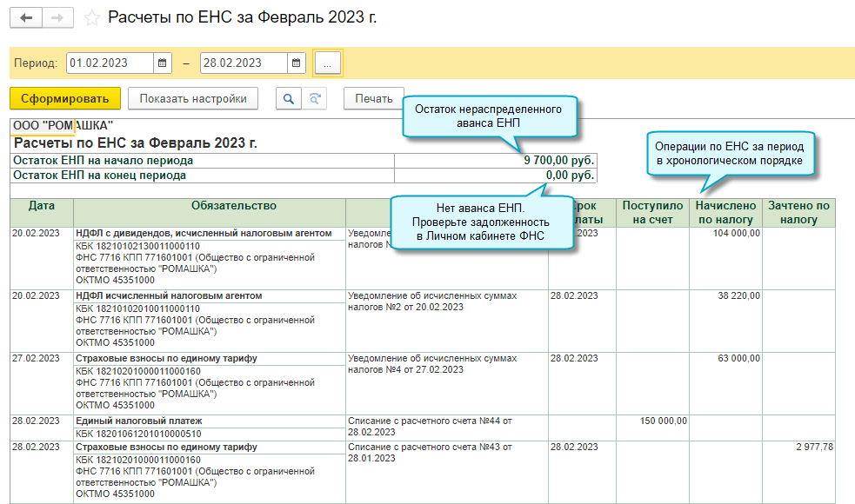Open Списание с расчетного счета №44
Image resolution: width=855 pixels, height=504 pixels.
pos(431,426)
